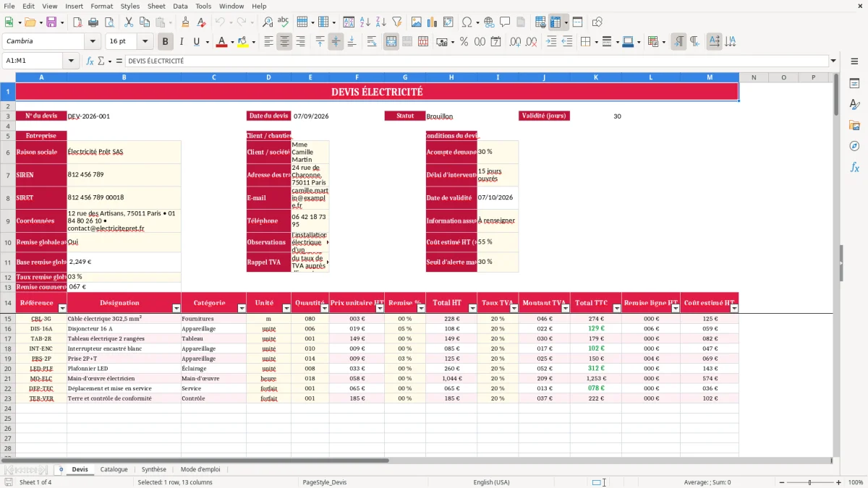Open filter dropdown on Catégorie column
Image resolution: width=868 pixels, height=488 pixels.
coord(241,308)
